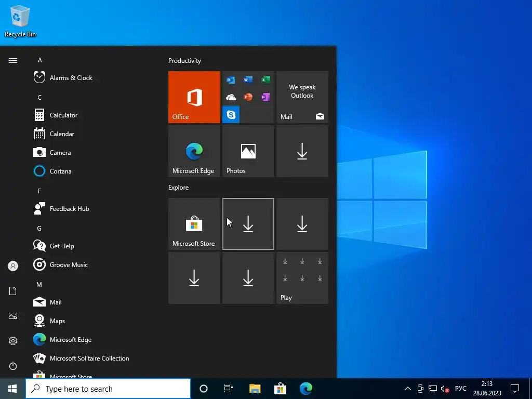
Task: Open Settings gear in the Start sidebar
Action: point(13,341)
